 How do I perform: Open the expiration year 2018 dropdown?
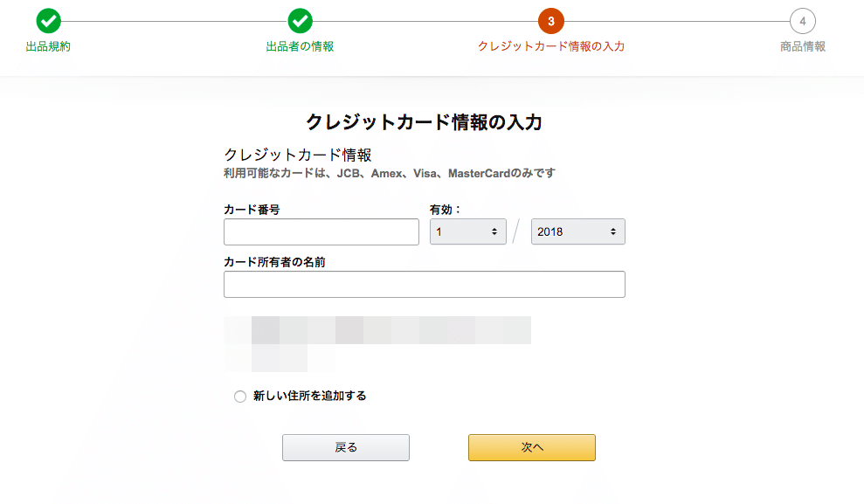coord(577,231)
